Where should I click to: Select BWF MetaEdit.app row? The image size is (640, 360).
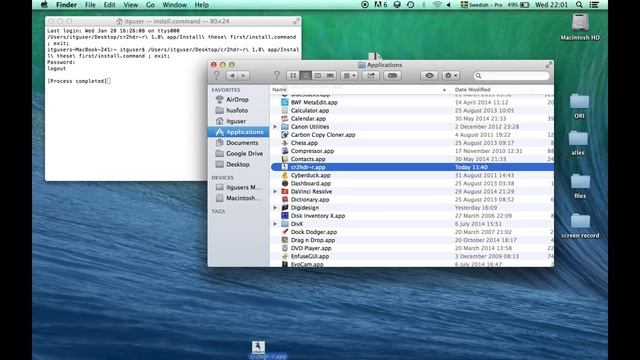(412, 102)
